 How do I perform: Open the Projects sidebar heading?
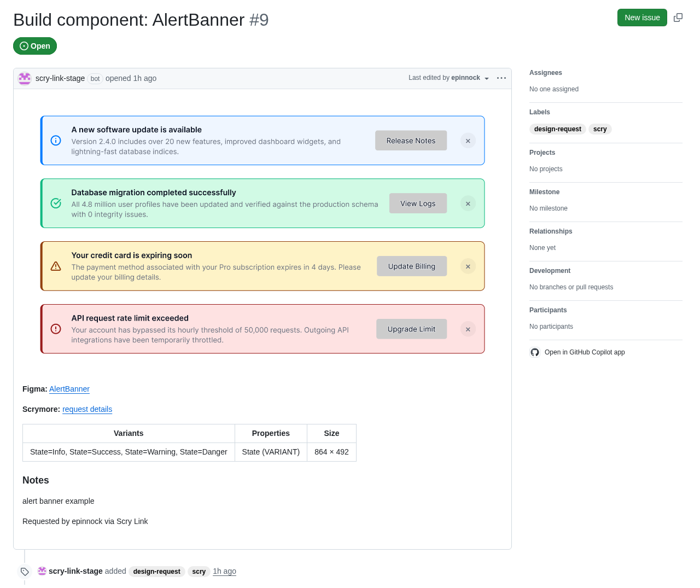pyautogui.click(x=542, y=153)
